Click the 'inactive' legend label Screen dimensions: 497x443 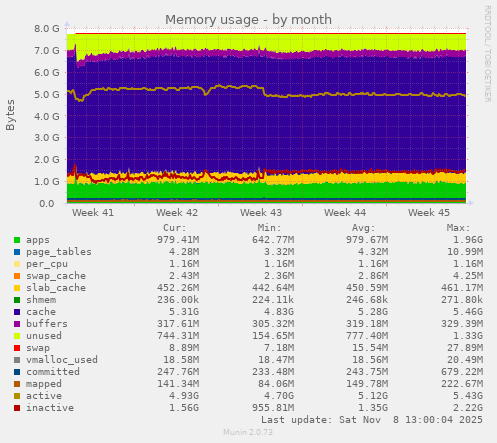tap(50, 408)
